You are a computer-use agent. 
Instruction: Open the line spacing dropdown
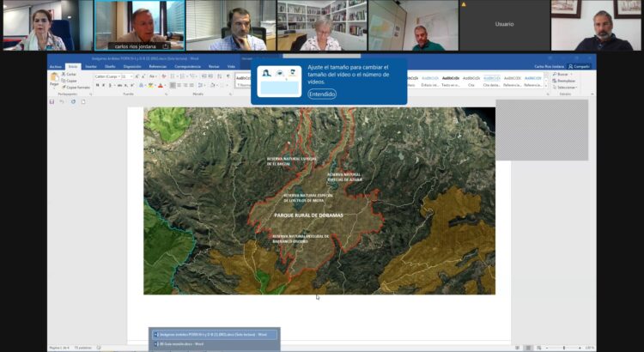click(x=202, y=85)
